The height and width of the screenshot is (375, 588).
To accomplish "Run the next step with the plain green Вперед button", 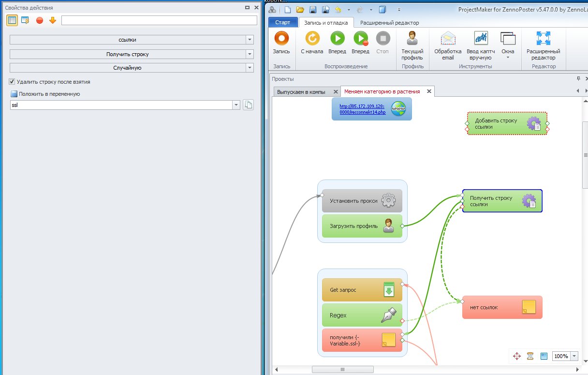I will 337,43.
